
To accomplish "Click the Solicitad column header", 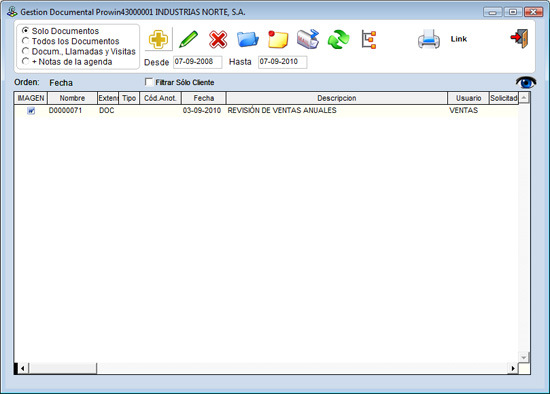I will pos(504,98).
